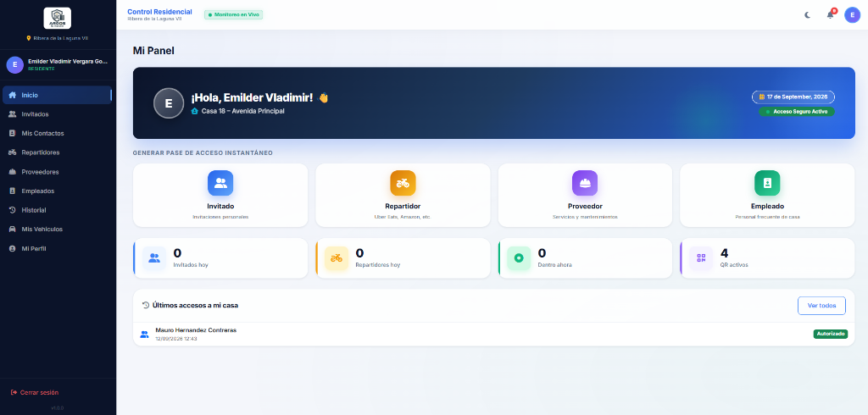Click access timestamp under Mauro Hernandez
868x415 pixels.
176,339
